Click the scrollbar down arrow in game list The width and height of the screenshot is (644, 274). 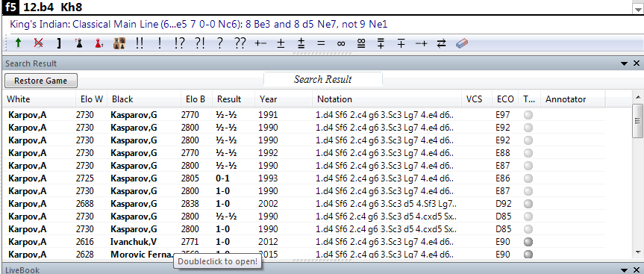(638, 252)
